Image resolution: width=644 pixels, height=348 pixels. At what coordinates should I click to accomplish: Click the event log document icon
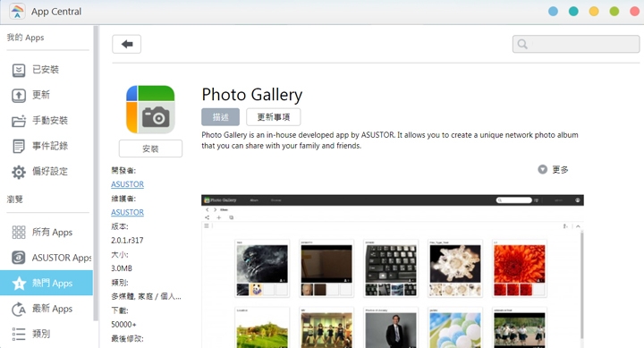(x=19, y=146)
